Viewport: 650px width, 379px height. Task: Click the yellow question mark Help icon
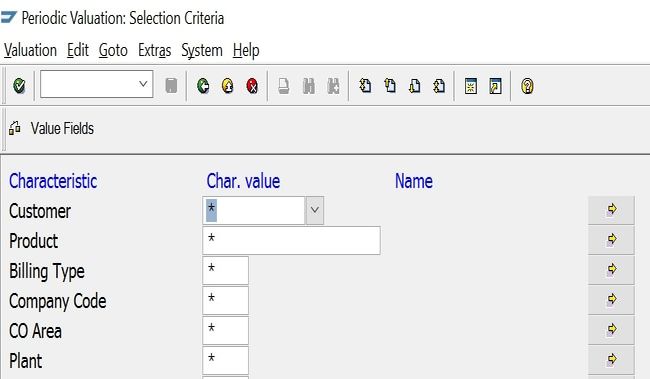point(527,86)
